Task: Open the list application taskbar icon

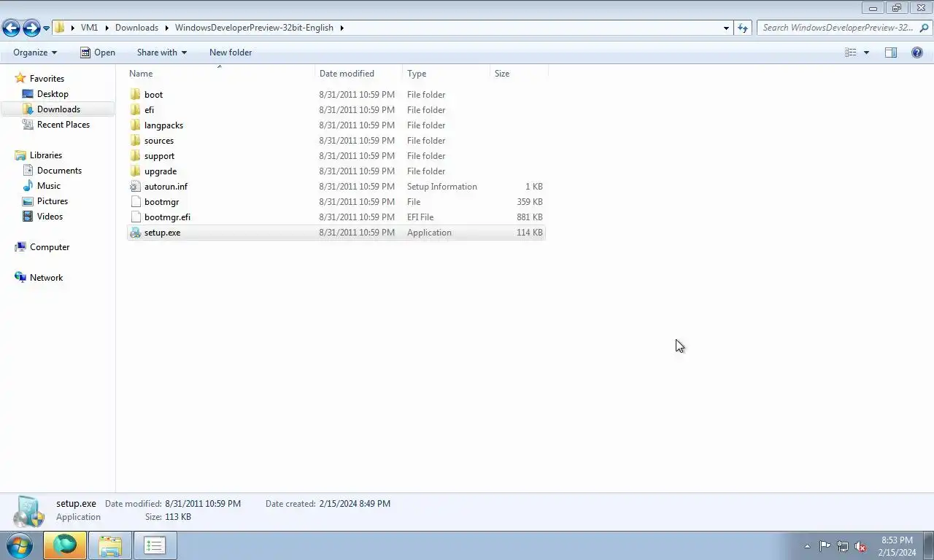Action: 155,545
